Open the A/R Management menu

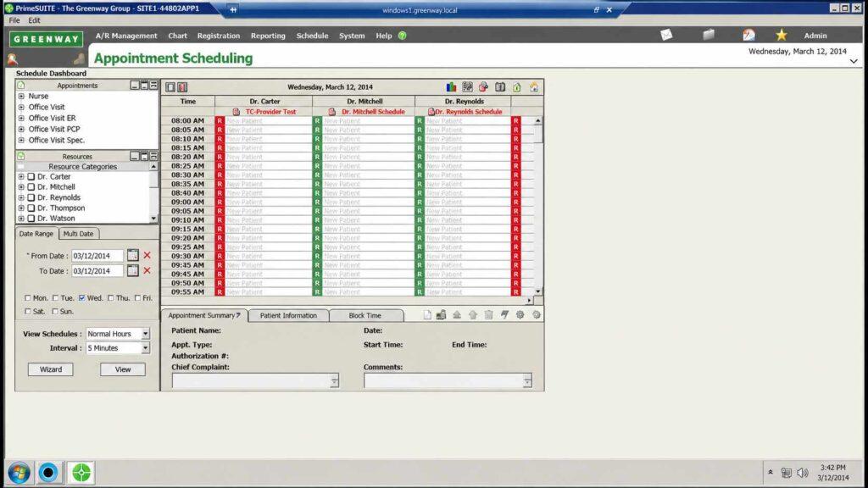click(x=126, y=36)
